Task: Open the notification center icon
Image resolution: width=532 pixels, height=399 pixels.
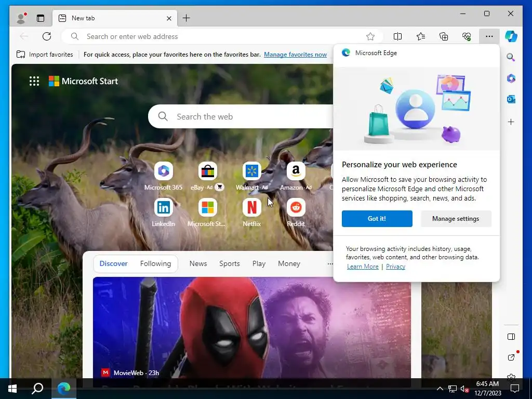Action: (515, 389)
